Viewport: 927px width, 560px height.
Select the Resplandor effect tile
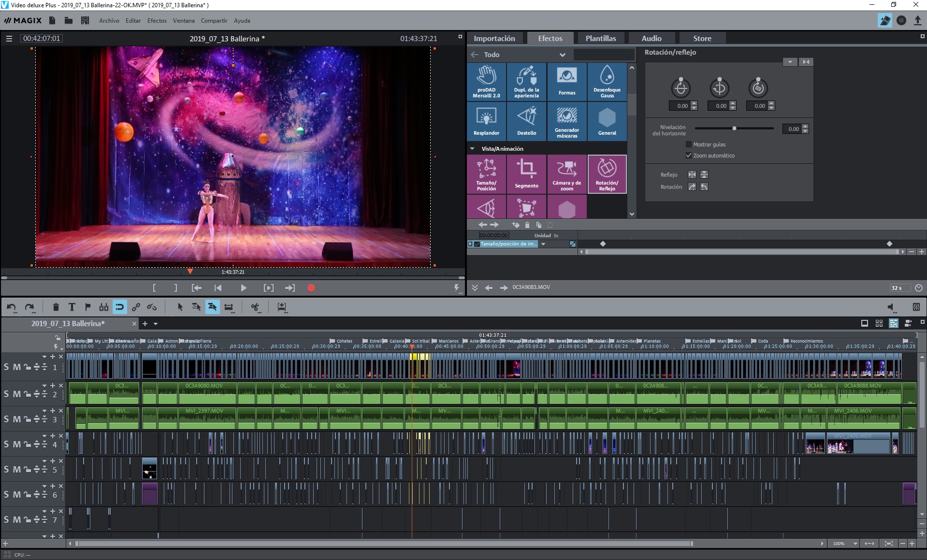pos(486,121)
